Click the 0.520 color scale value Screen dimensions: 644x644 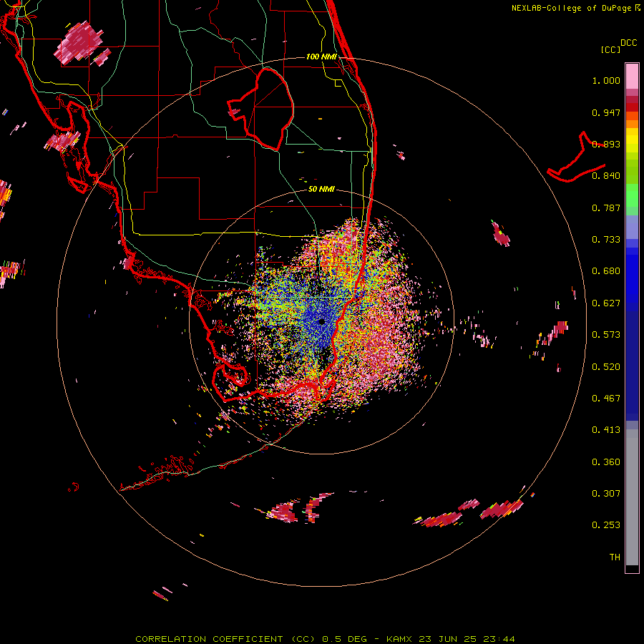pos(606,367)
